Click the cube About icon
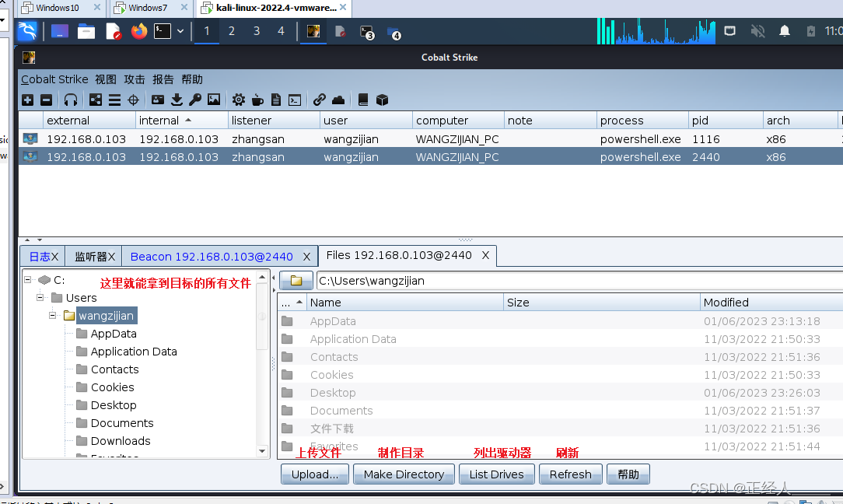 tap(382, 100)
